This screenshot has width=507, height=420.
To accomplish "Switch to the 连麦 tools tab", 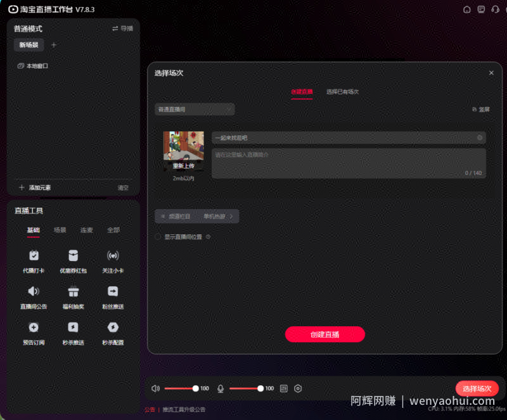I will tap(86, 230).
